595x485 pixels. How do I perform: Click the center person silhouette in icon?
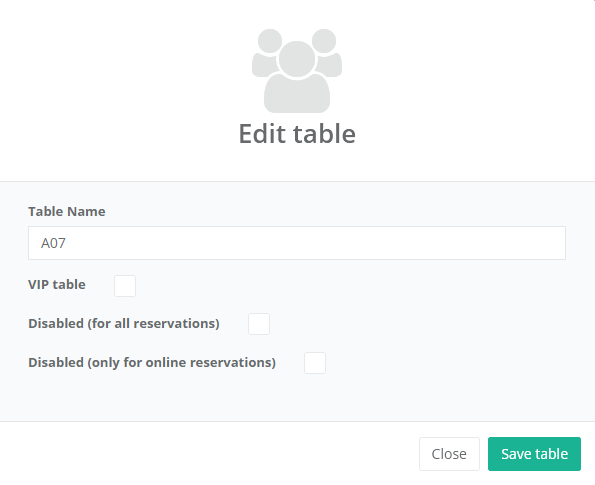(297, 77)
